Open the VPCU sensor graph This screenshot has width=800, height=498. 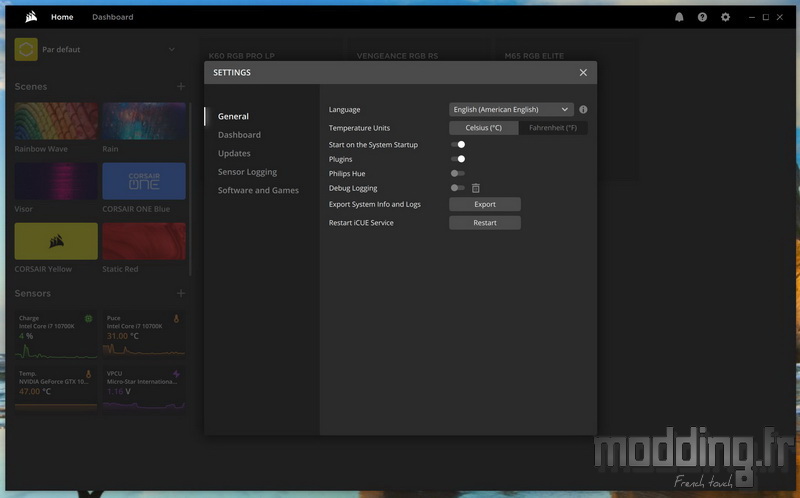pyautogui.click(x=144, y=406)
